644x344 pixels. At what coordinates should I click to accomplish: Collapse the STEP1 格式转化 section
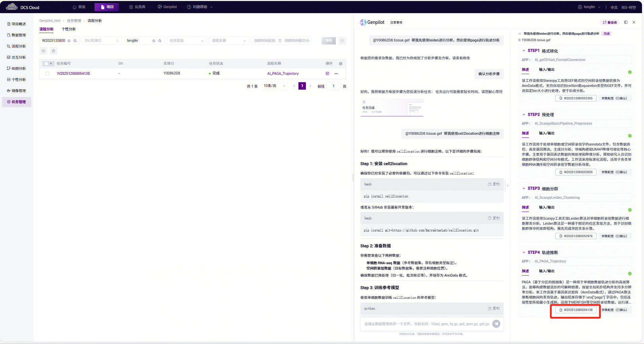point(524,51)
